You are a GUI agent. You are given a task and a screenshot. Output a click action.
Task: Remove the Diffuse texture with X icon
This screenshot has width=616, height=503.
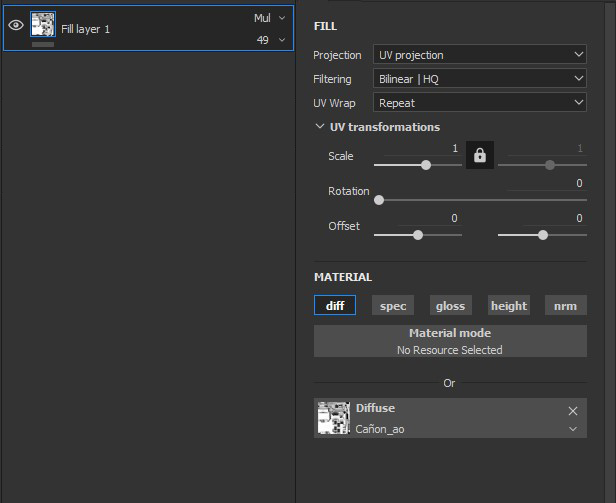click(573, 411)
